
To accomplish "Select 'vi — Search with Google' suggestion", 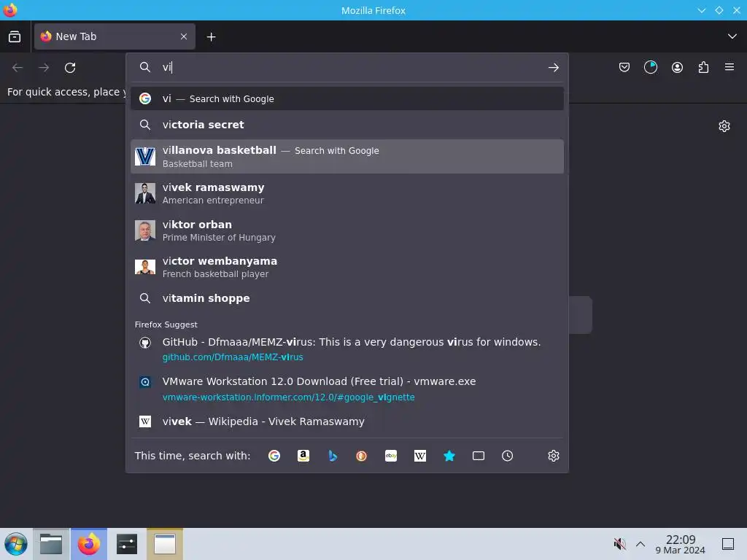I will tap(347, 98).
